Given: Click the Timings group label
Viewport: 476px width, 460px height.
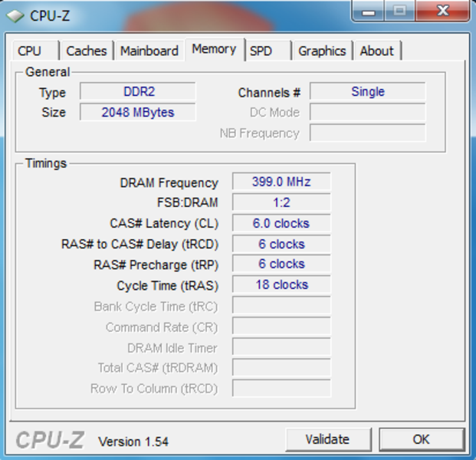Looking at the screenshot, I should click(x=46, y=163).
